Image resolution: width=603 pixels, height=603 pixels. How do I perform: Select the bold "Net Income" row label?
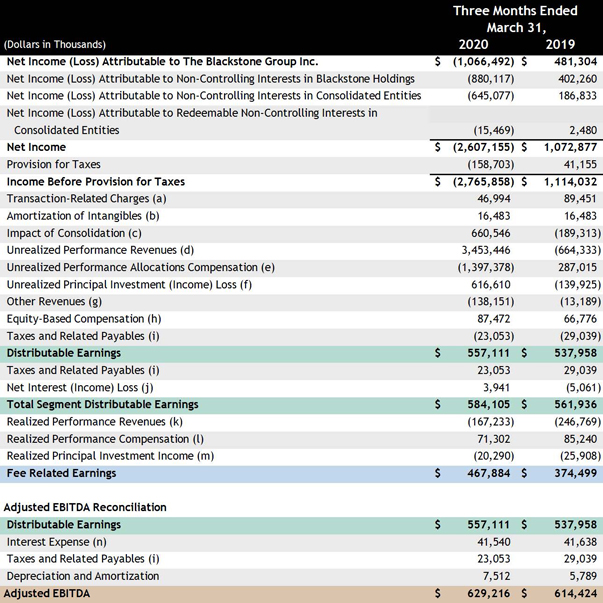tap(36, 147)
